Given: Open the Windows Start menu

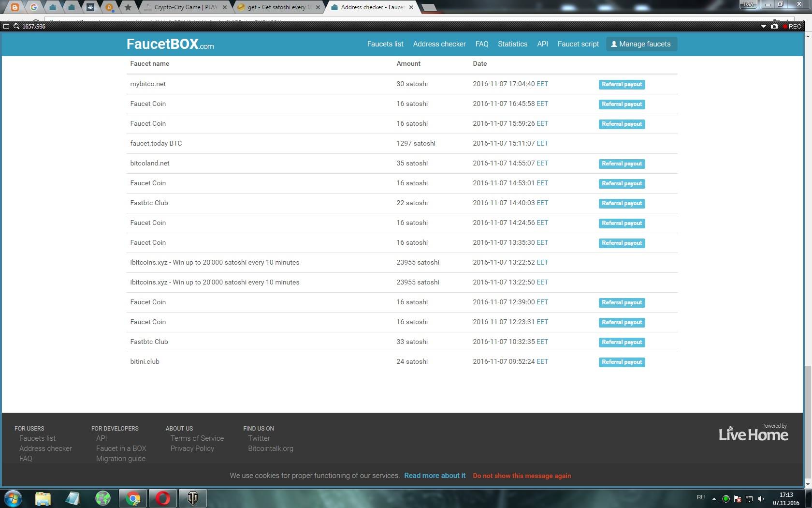Looking at the screenshot, I should click(13, 498).
